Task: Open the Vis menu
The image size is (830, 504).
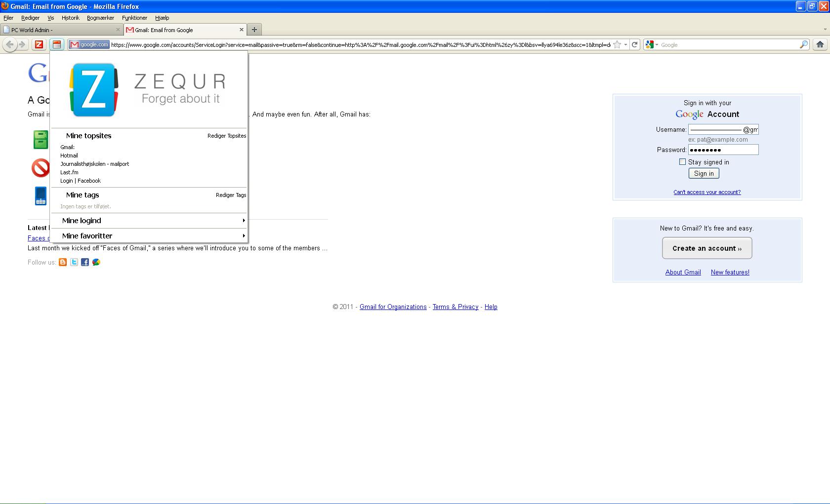Action: 50,18
